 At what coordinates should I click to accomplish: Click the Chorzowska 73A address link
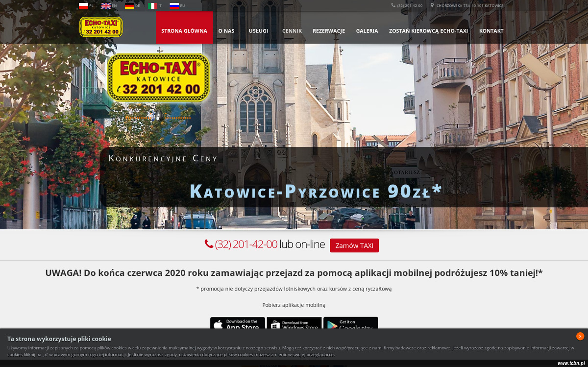470,6
